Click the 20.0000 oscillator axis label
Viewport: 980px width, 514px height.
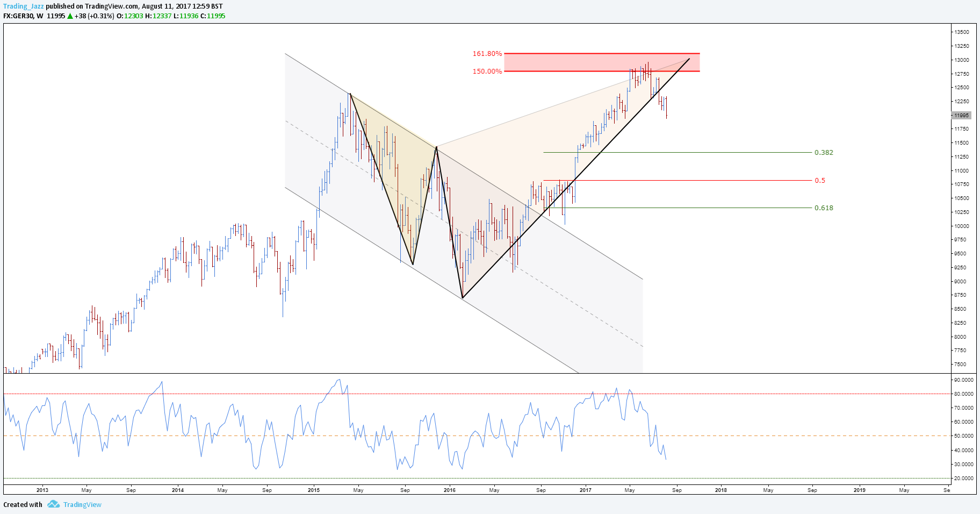(x=963, y=479)
